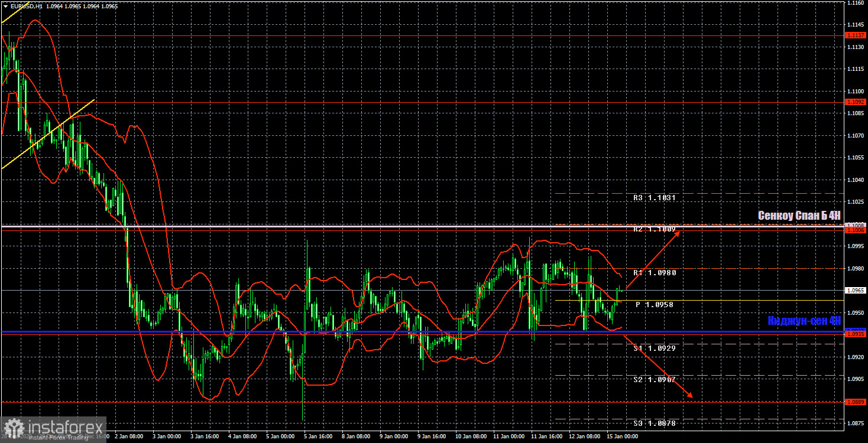Image resolution: width=868 pixels, height=443 pixels.
Task: Click the current price tag 1.0965
Action: 856,291
